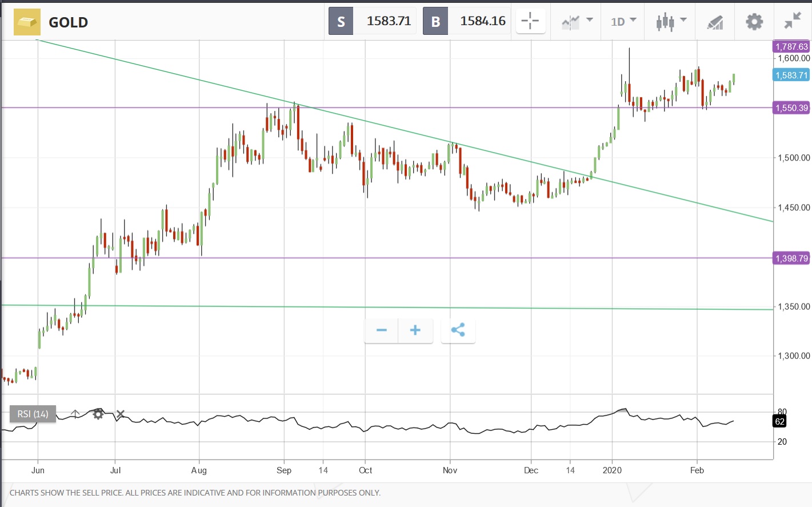Collapse the chart with the shrink icon
This screenshot has height=507, width=812.
click(791, 21)
